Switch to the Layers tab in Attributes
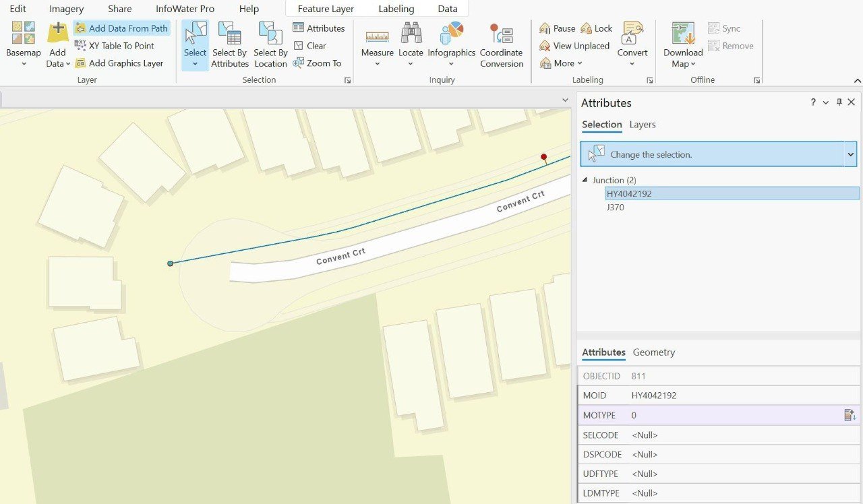Screen dimensions: 863x504 643,125
